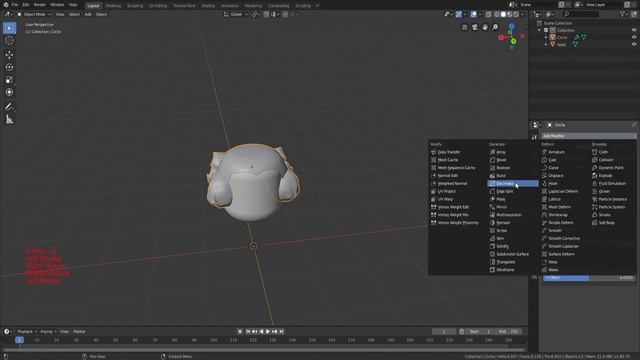Click the red X axis gizmo

(501, 38)
